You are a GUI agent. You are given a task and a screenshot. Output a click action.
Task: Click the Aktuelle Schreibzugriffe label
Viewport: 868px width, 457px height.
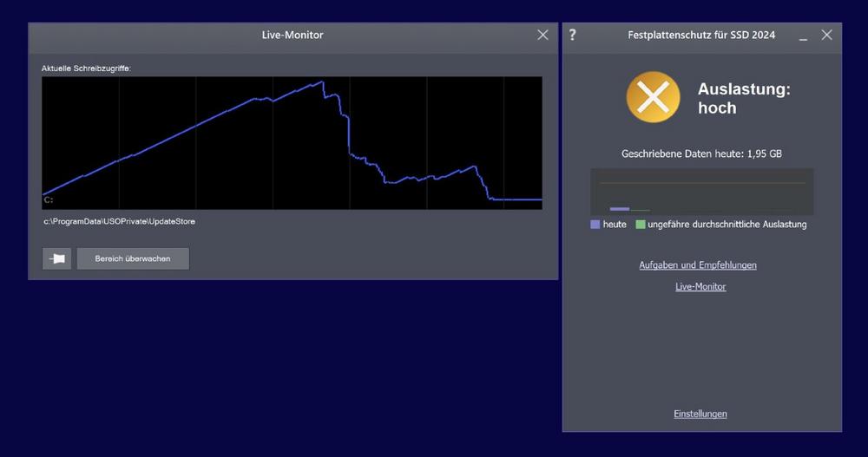(86, 68)
